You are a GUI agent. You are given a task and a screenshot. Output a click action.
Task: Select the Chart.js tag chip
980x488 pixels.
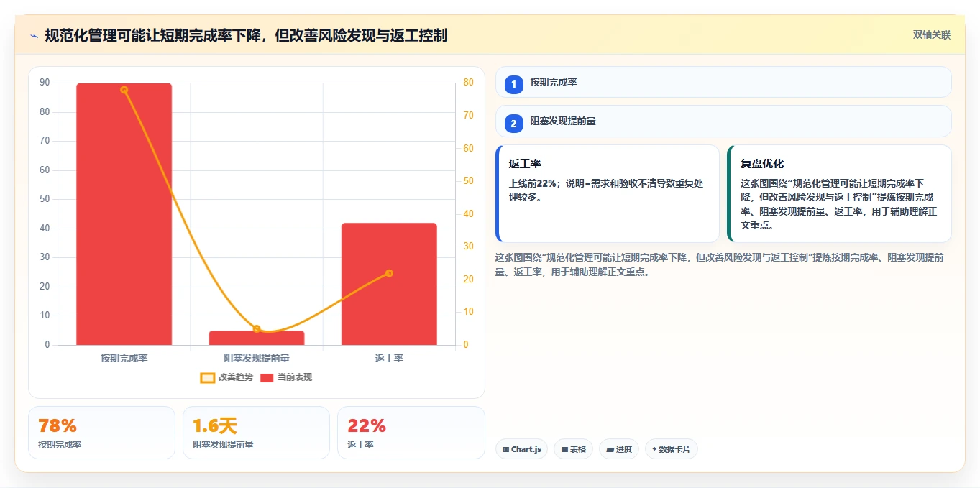pos(521,449)
